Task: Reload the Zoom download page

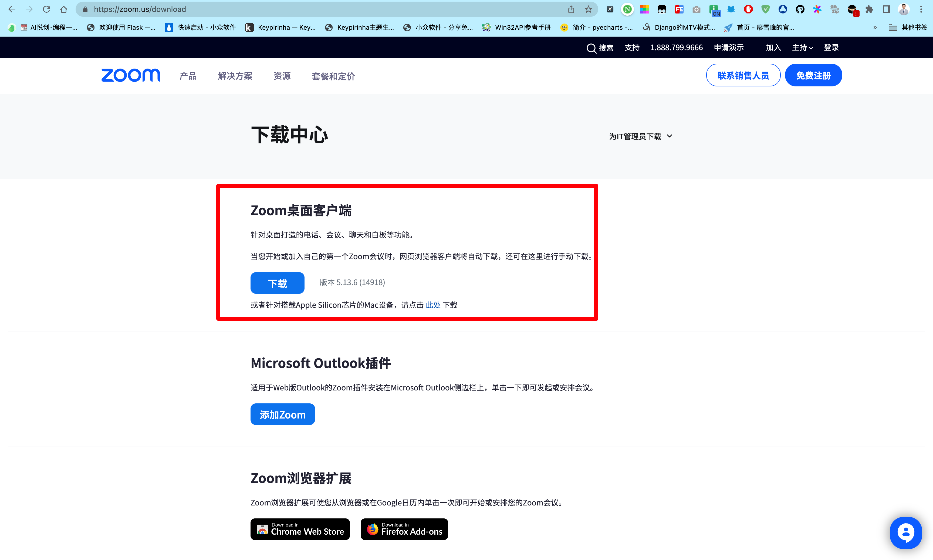Action: coord(46,9)
